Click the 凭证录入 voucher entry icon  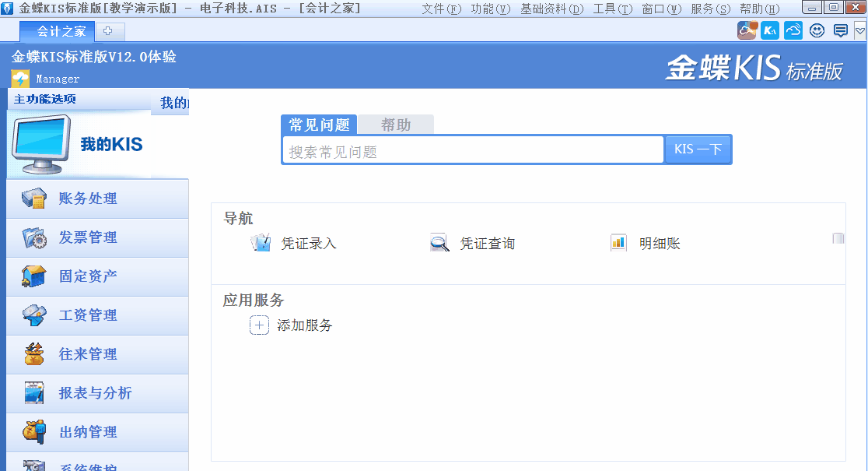pyautogui.click(x=261, y=243)
